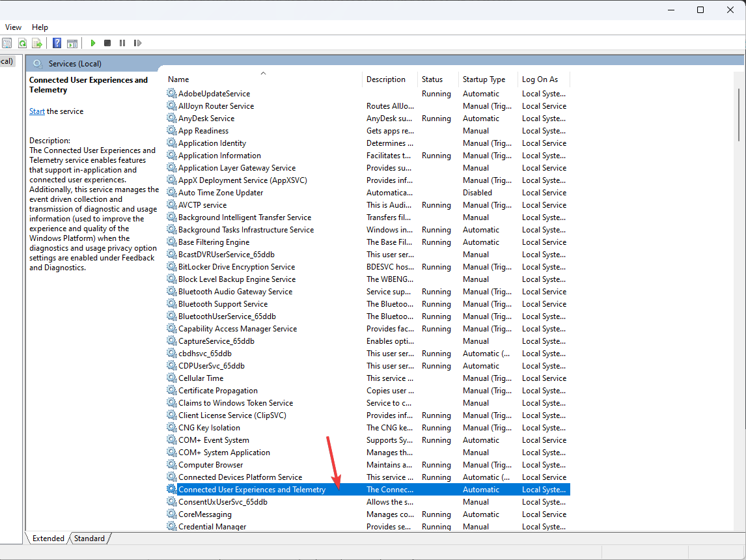Maximize the Services window

(x=700, y=10)
